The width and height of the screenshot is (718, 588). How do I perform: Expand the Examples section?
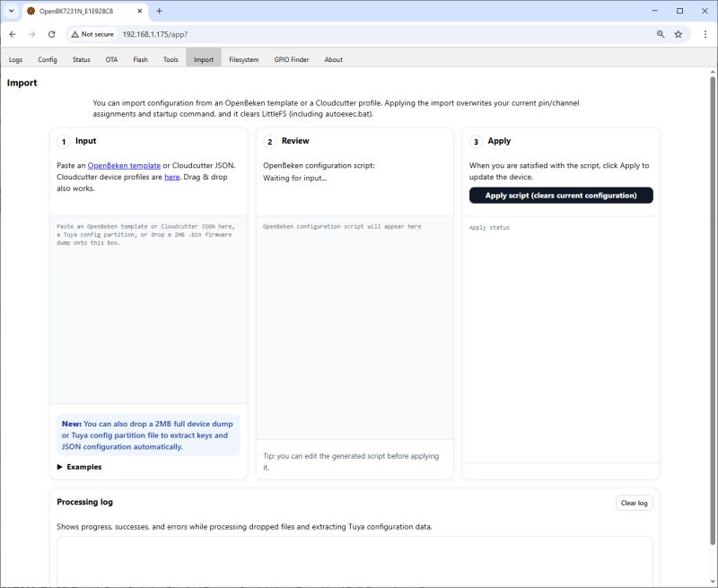(80, 466)
